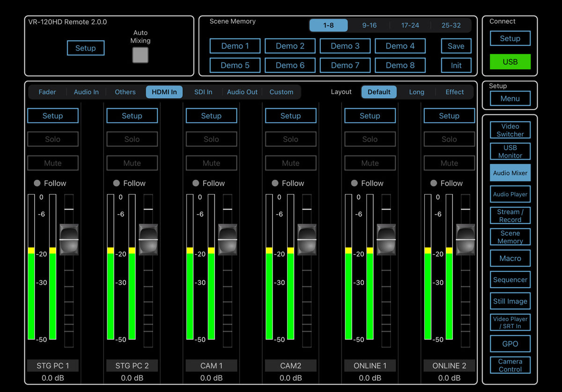Toggle the Auto Mixing button
The height and width of the screenshot is (392, 562).
[140, 55]
